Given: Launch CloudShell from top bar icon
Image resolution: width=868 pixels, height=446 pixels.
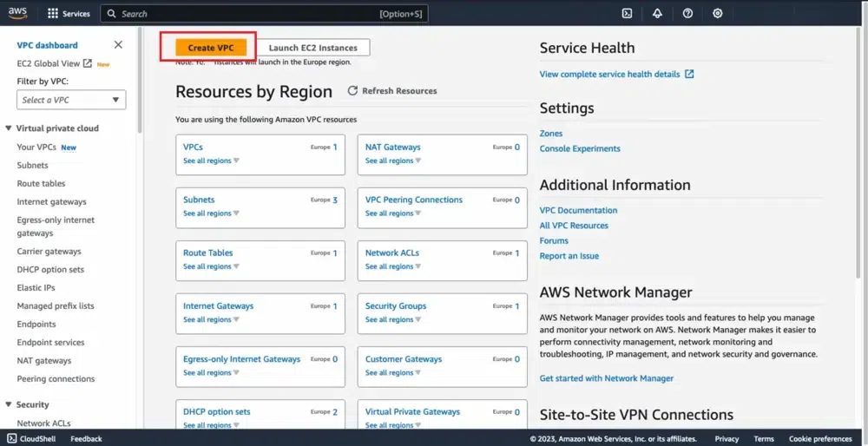Looking at the screenshot, I should click(x=627, y=14).
